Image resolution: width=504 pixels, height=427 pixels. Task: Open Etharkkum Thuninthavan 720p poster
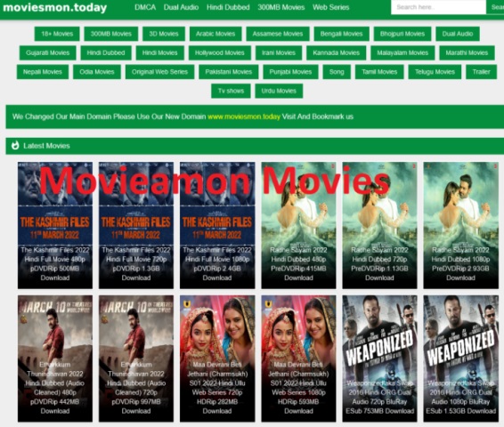point(136,359)
